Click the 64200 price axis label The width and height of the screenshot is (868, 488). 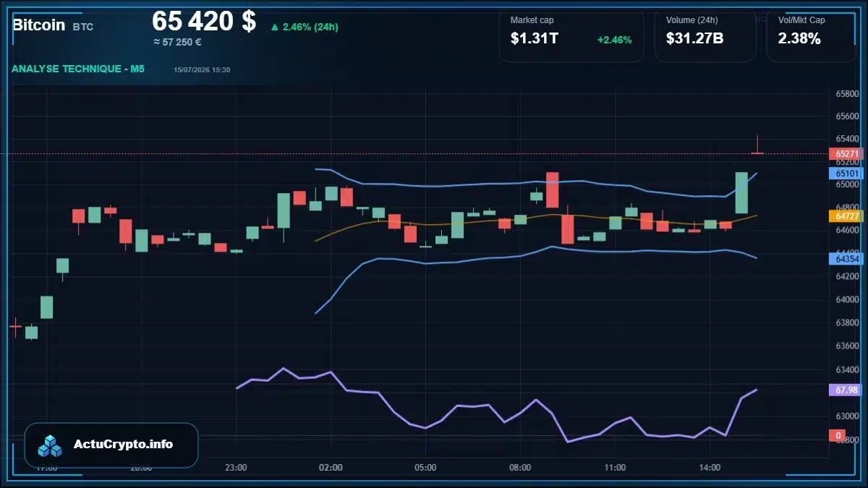pyautogui.click(x=847, y=276)
